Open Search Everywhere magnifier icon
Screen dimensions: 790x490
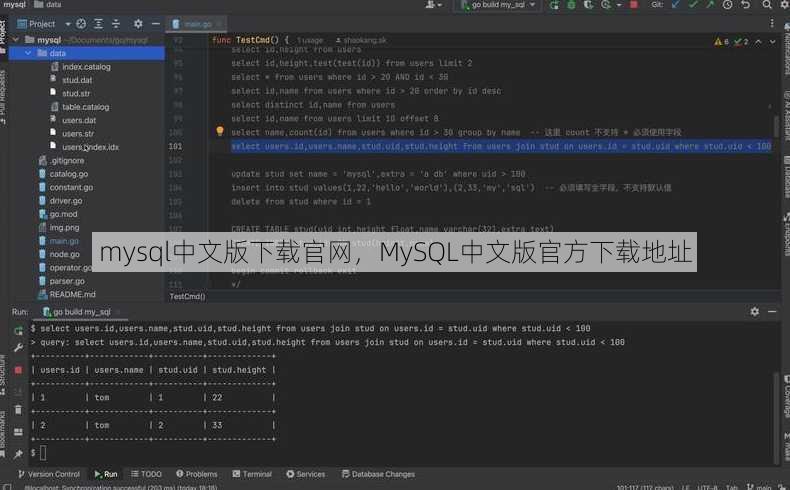click(x=767, y=5)
